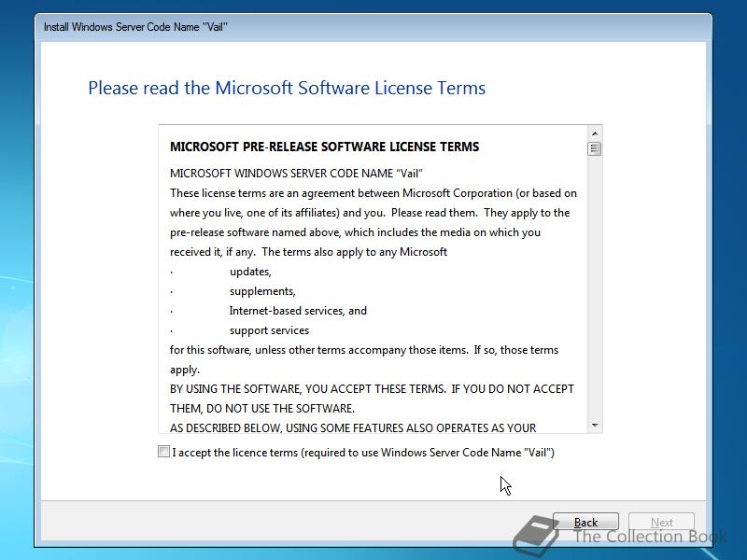Screen dimensions: 747x560
Task: Go to the previous step with Back
Action: pos(585,523)
